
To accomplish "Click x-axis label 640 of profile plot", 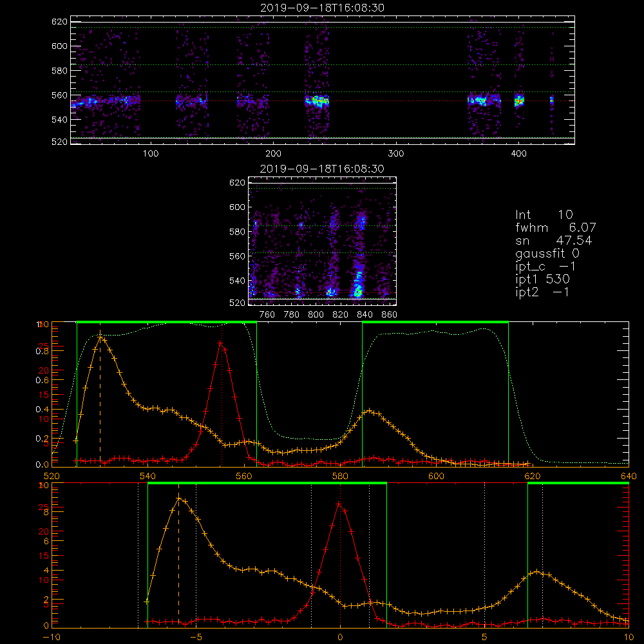I will pos(629,477).
